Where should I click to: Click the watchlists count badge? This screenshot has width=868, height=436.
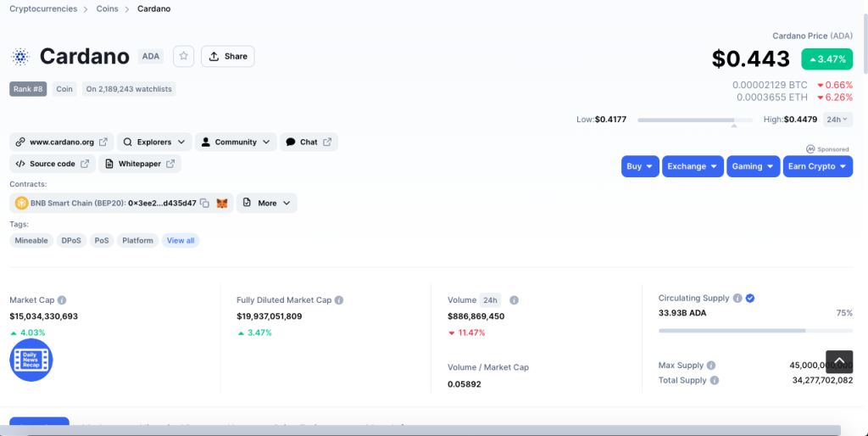129,88
